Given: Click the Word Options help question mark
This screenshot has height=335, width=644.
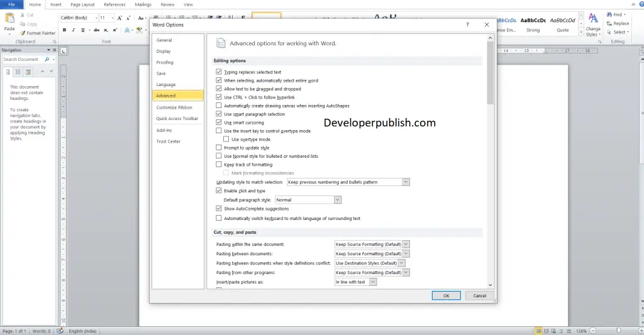Looking at the screenshot, I should pos(467,25).
